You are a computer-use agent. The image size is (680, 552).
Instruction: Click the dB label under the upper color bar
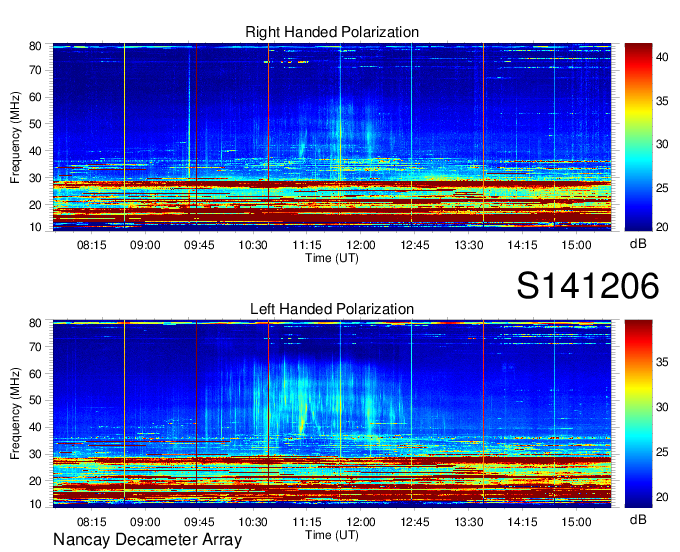coord(638,244)
